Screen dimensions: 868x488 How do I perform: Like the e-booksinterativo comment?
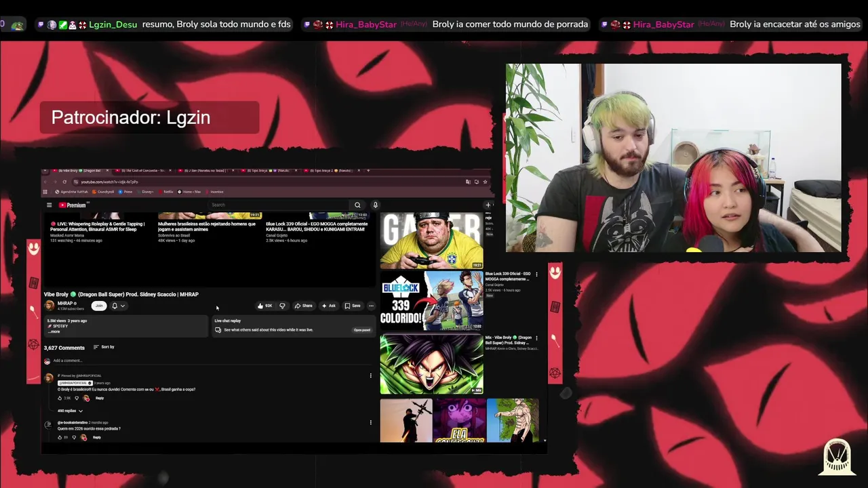coord(60,437)
